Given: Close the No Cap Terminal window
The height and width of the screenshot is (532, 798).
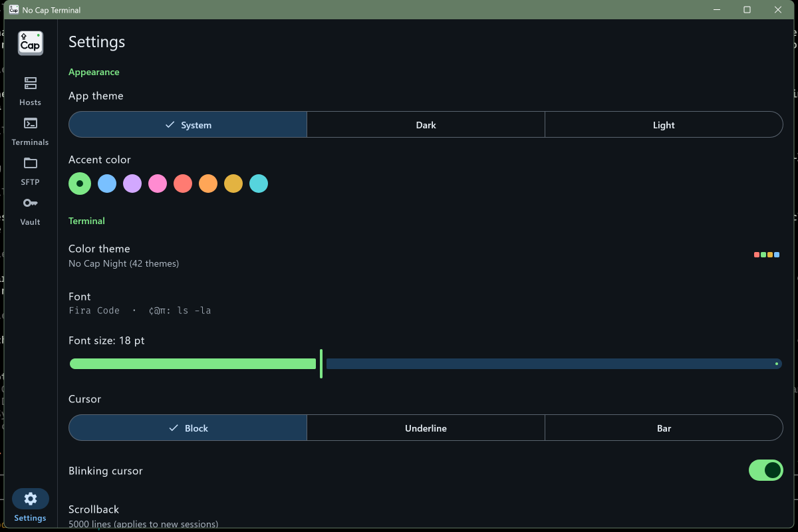Looking at the screenshot, I should pos(778,10).
